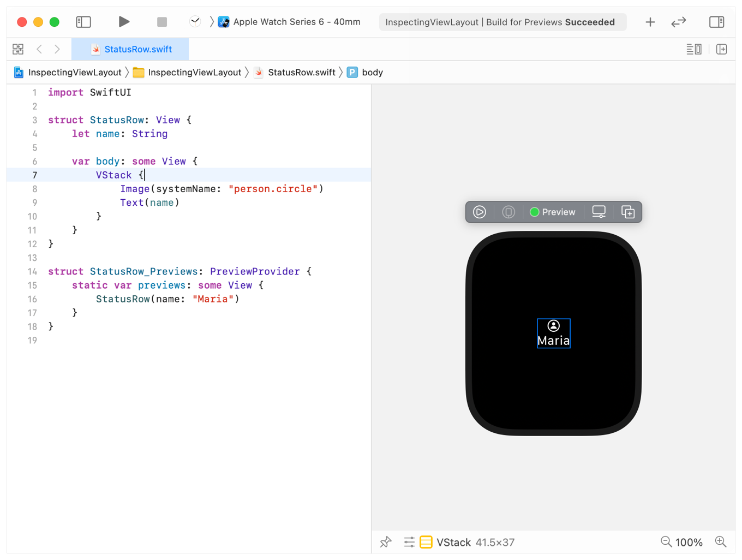Click the Build for Previews Succeeded status

[502, 22]
